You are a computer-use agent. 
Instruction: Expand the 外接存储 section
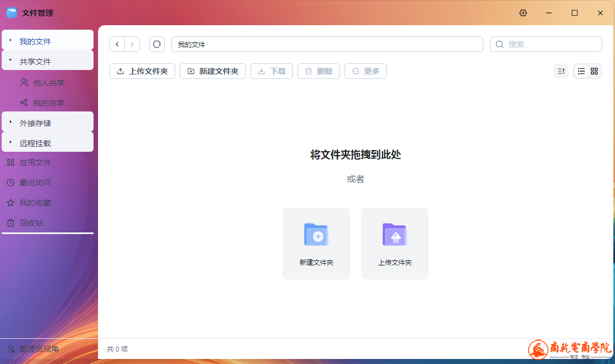[11, 122]
